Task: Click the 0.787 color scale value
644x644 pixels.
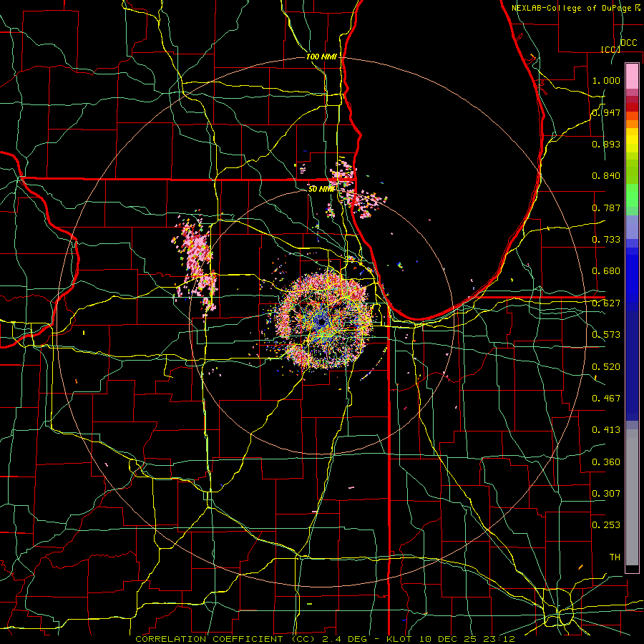Action: [606, 208]
